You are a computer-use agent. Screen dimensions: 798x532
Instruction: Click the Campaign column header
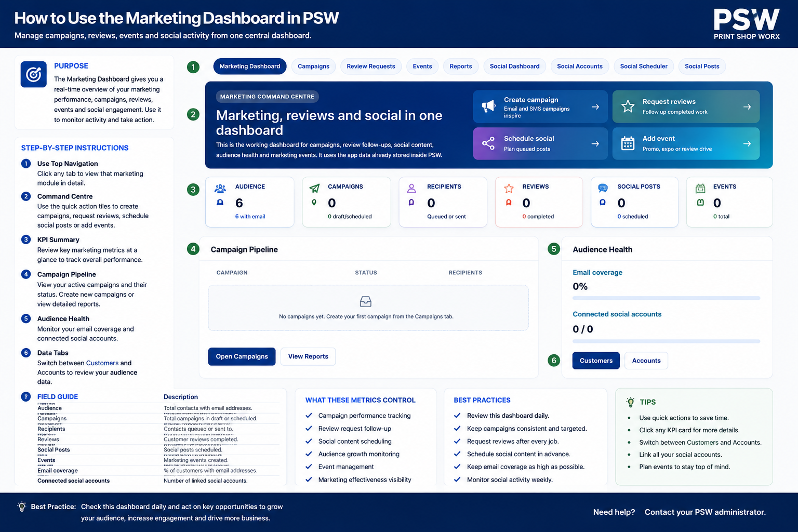point(232,273)
